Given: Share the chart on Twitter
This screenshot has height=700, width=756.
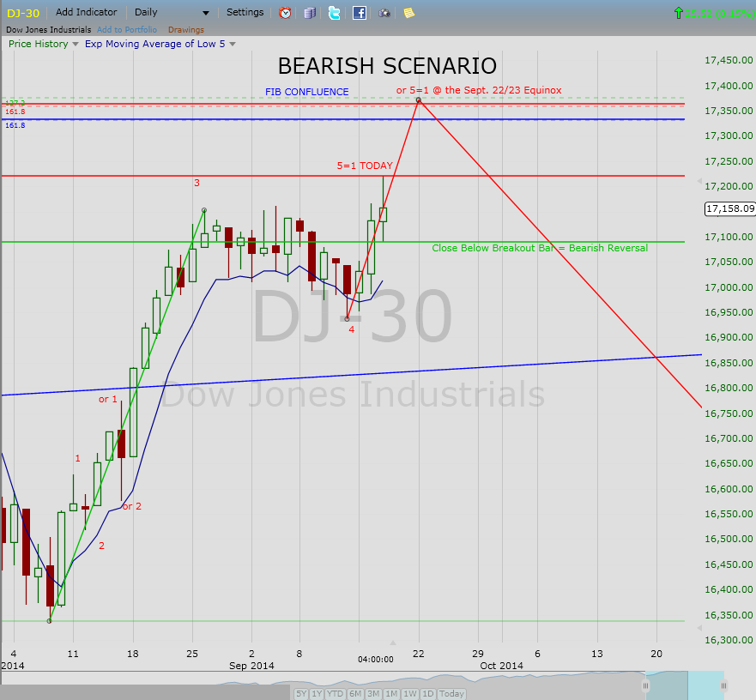Looking at the screenshot, I should (x=334, y=13).
